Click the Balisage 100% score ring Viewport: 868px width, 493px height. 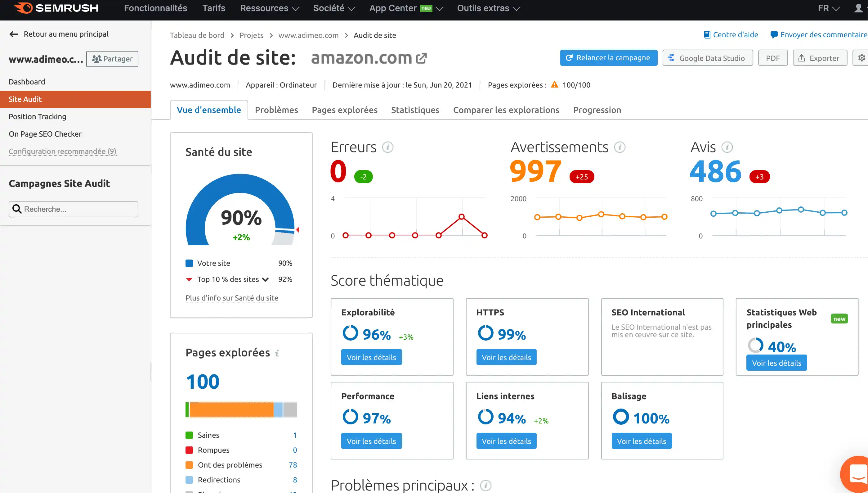tap(621, 417)
